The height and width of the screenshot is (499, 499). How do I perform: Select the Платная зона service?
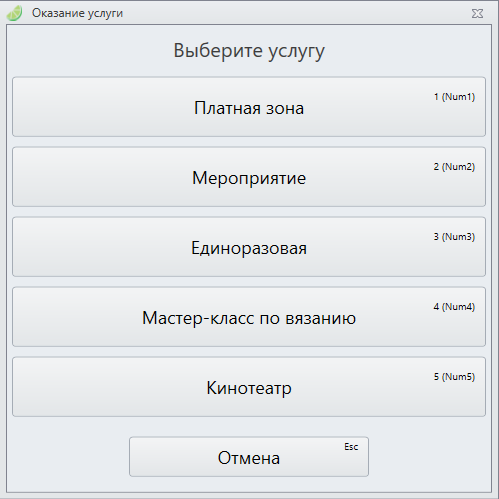249,107
